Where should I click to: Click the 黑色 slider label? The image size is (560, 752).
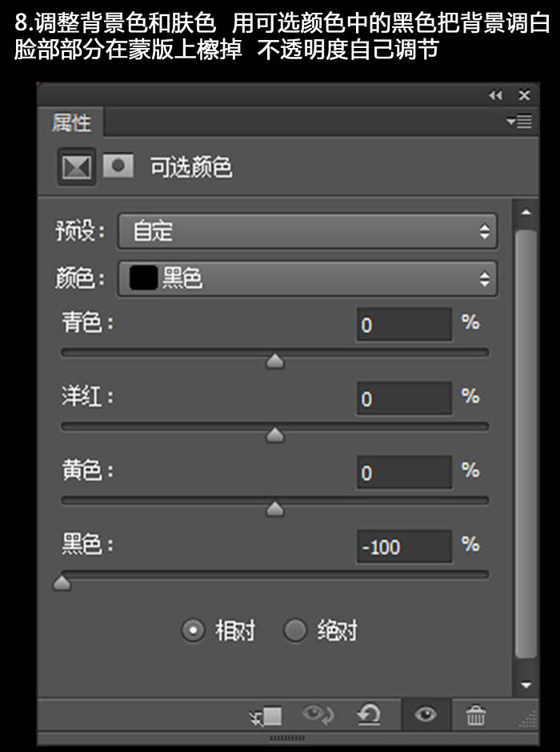[88, 544]
